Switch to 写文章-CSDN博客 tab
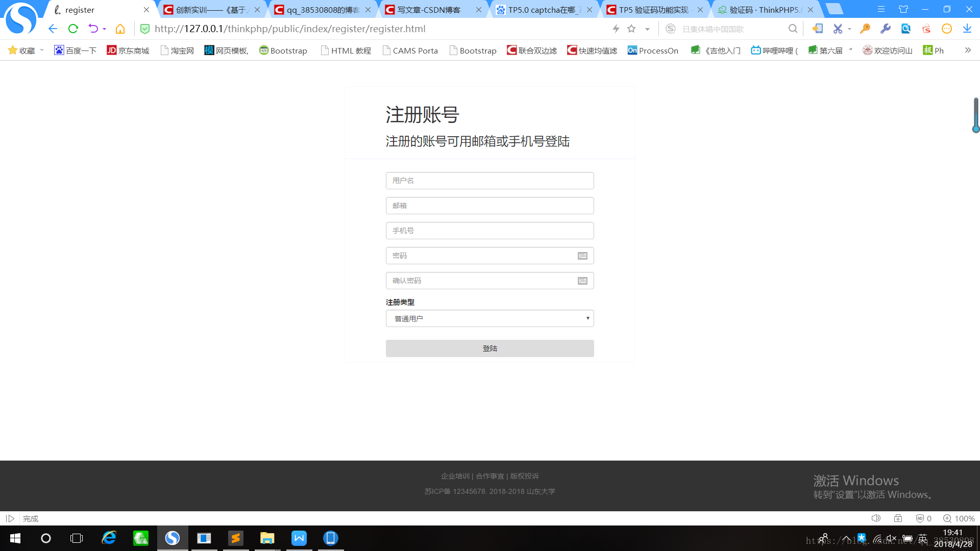980x551 pixels. 429,10
